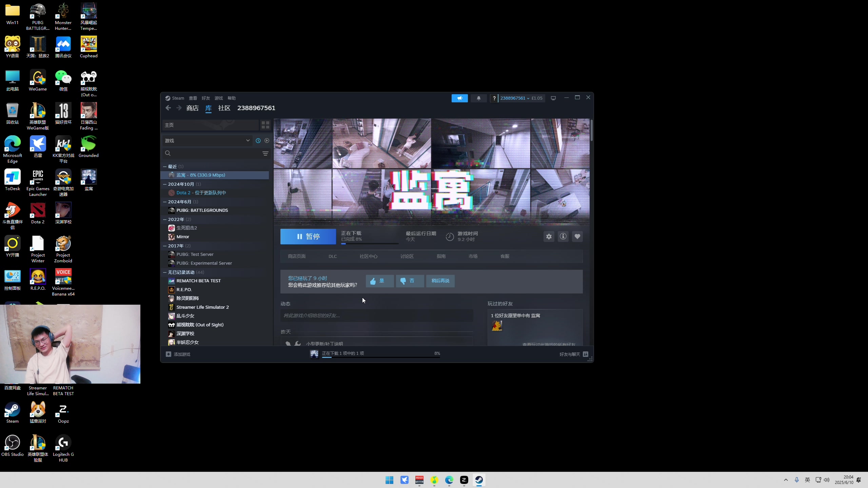
Task: Sort library by recent activity clock icon
Action: click(258, 141)
